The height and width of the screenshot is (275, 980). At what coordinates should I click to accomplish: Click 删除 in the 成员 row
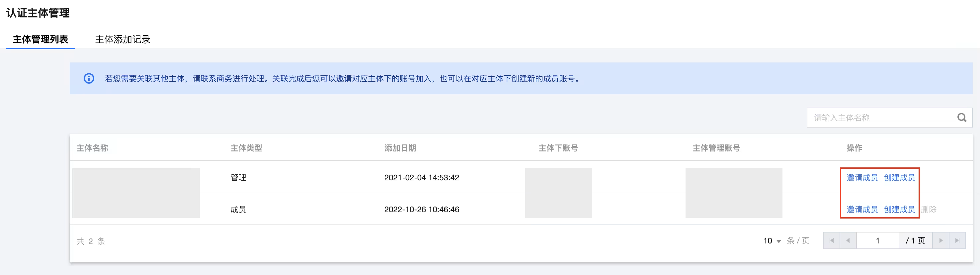point(929,210)
